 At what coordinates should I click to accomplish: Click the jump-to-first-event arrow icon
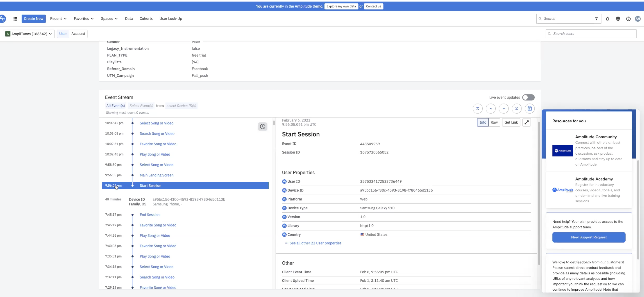point(477,108)
